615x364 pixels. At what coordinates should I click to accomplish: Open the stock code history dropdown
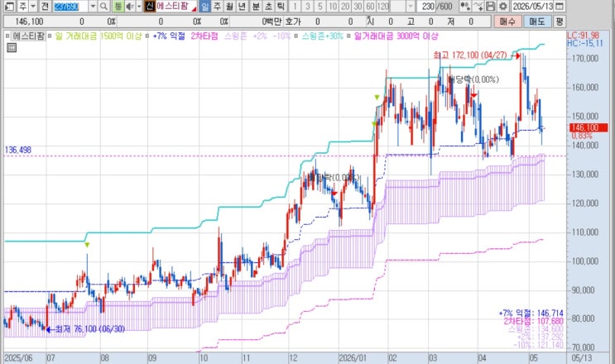click(x=93, y=7)
